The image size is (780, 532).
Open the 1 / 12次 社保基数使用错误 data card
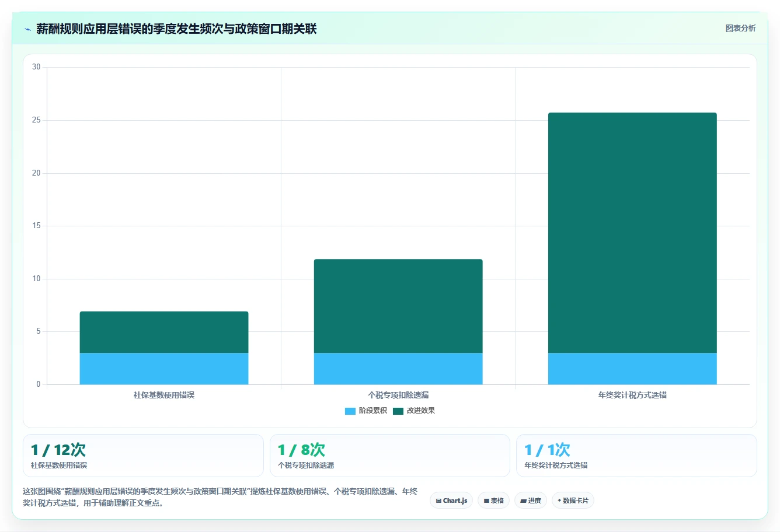143,456
